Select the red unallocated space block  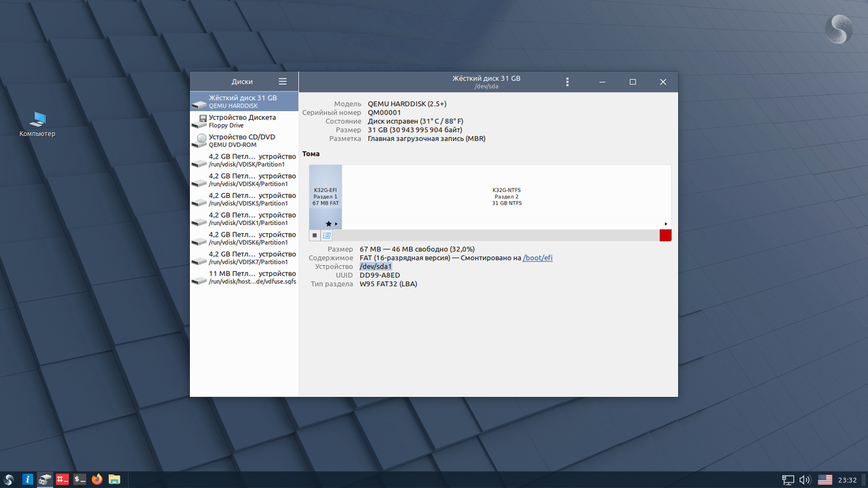665,235
